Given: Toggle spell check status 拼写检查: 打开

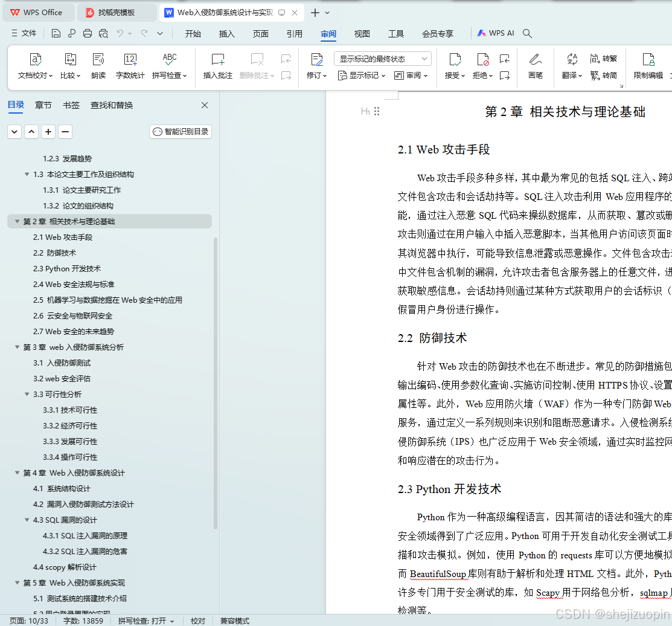Looking at the screenshot, I should tap(146, 621).
